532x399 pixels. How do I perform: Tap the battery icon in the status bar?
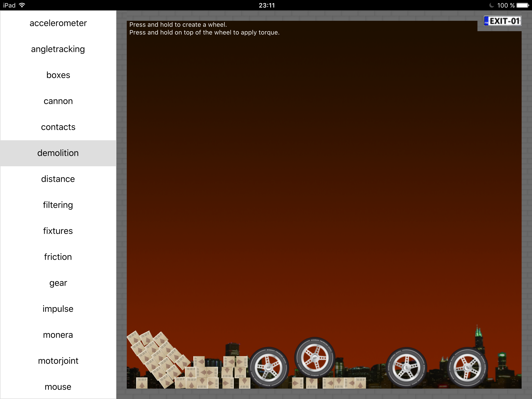(523, 5)
